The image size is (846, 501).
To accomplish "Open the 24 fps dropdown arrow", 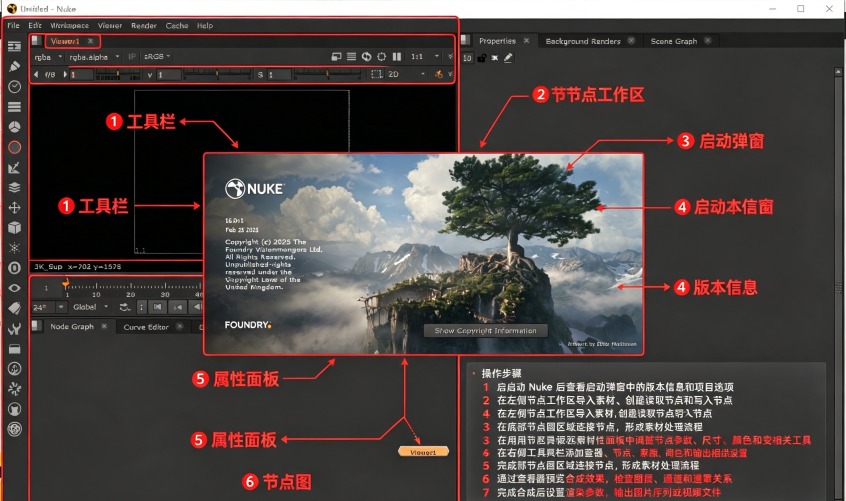I will click(62, 307).
